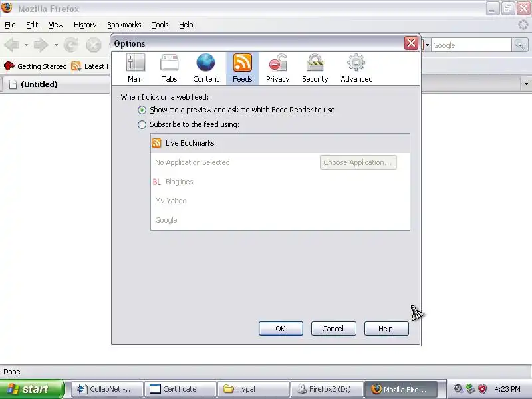Open the Edit menu
The image size is (532, 399).
point(32,25)
